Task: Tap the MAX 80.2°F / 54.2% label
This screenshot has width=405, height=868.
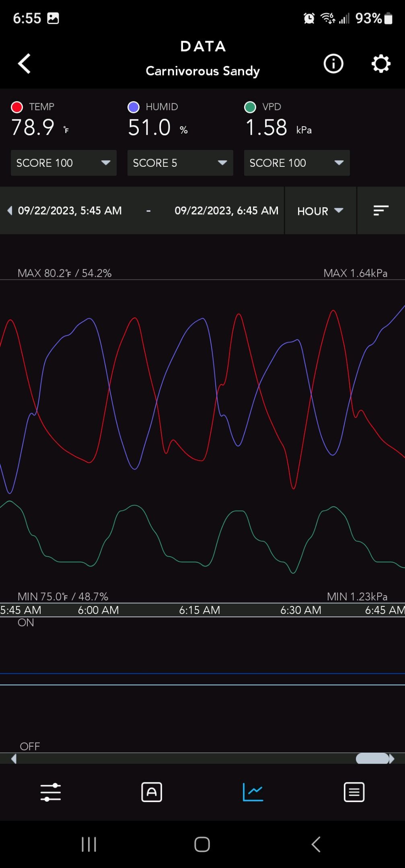Action: tap(65, 273)
